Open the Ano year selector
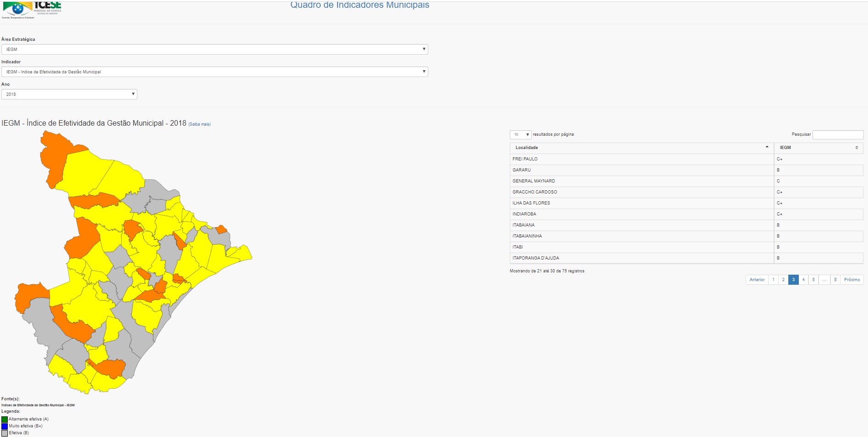Viewport: 868px width, 437px height. pyautogui.click(x=69, y=94)
